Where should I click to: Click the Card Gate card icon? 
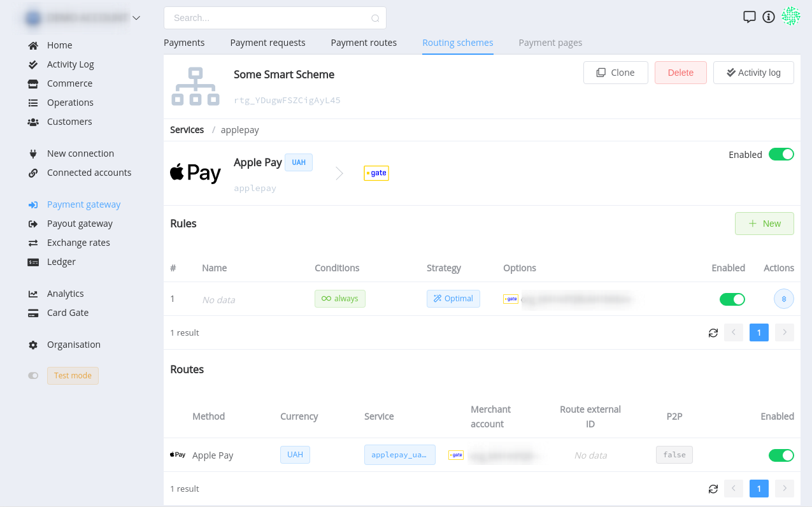point(33,313)
